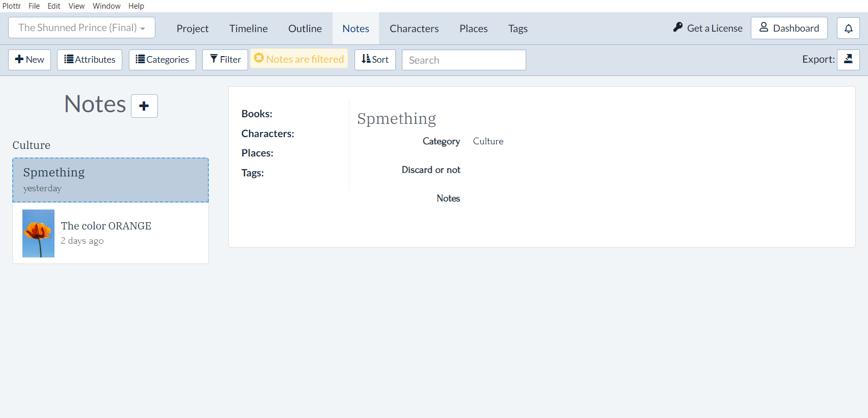Select the Notes tab
The width and height of the screenshot is (868, 418).
point(356,29)
